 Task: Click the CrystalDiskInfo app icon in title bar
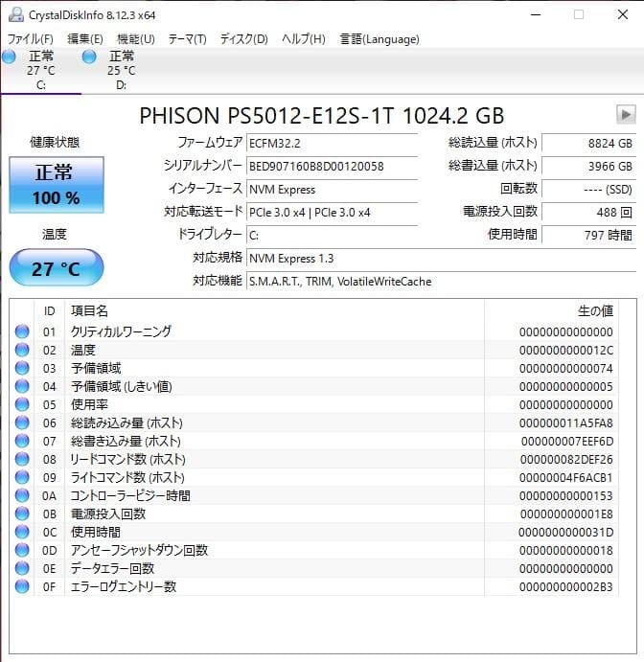point(15,14)
